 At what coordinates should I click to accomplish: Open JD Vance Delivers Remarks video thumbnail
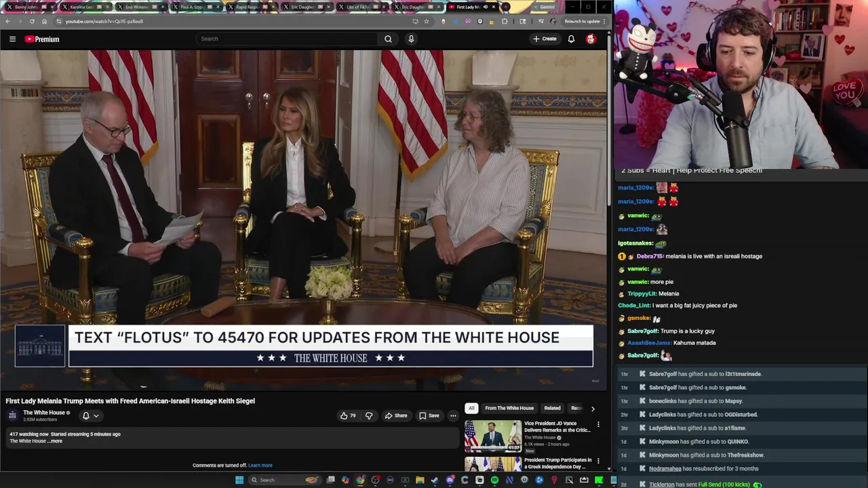[493, 436]
